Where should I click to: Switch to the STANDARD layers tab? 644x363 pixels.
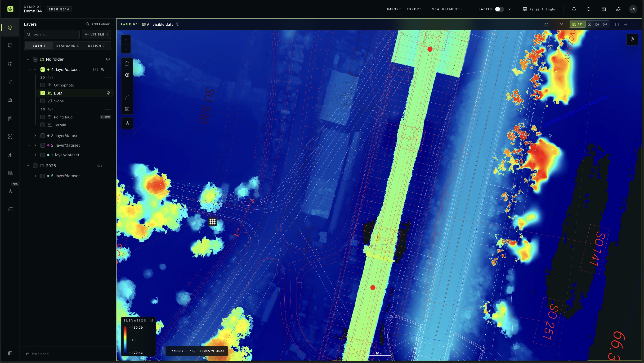(67, 46)
